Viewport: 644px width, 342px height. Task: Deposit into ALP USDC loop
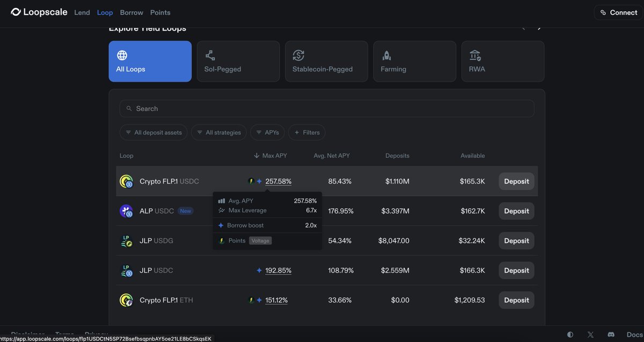[517, 211]
